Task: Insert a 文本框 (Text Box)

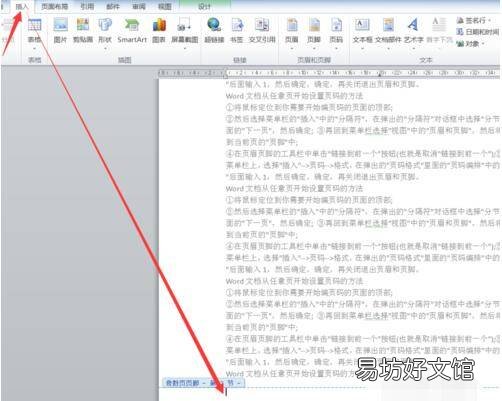Action: point(362,33)
